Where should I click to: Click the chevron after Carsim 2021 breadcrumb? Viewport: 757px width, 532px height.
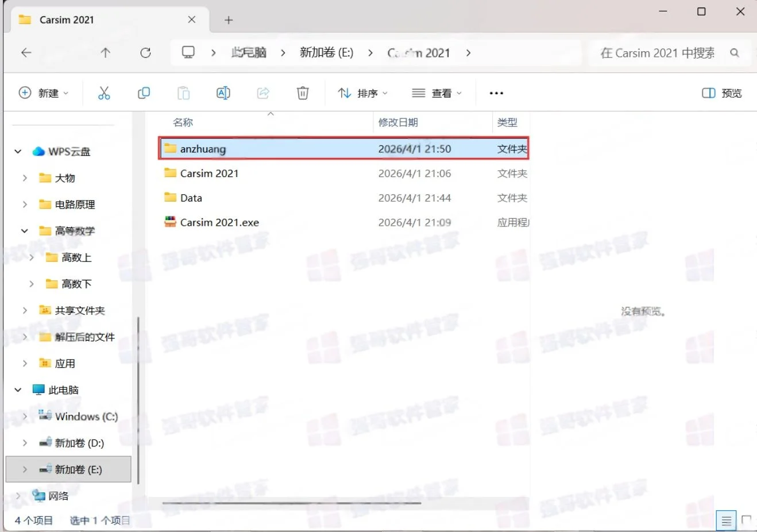pyautogui.click(x=469, y=53)
